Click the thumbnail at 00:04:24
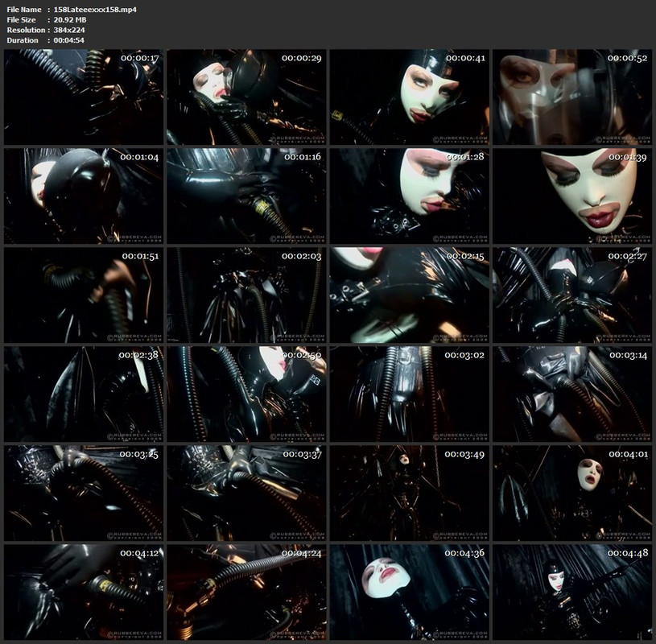656x644 pixels. (x=246, y=592)
